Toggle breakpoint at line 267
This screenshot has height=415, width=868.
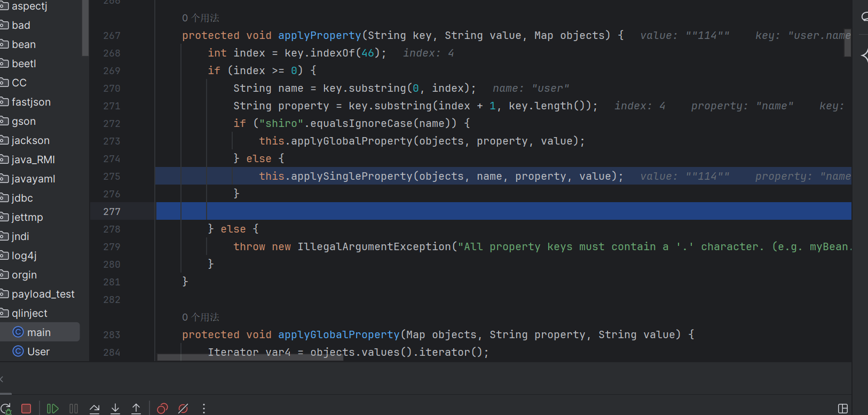(x=112, y=36)
